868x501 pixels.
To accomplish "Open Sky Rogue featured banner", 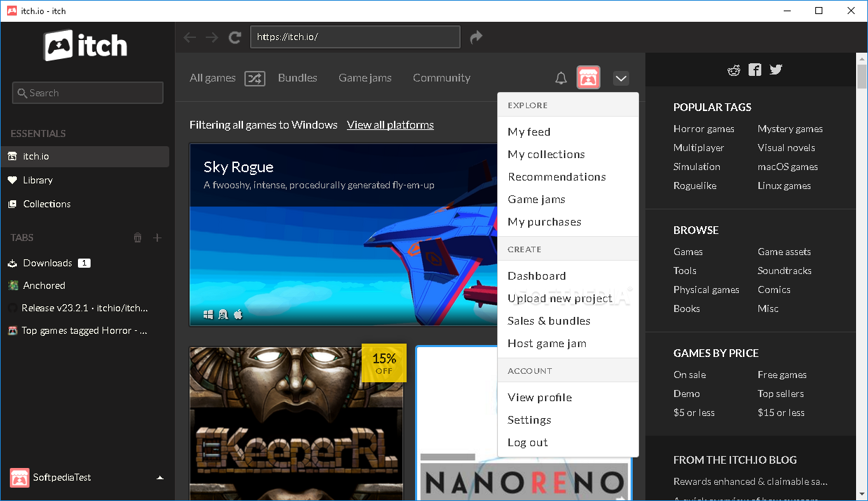I will pos(343,235).
